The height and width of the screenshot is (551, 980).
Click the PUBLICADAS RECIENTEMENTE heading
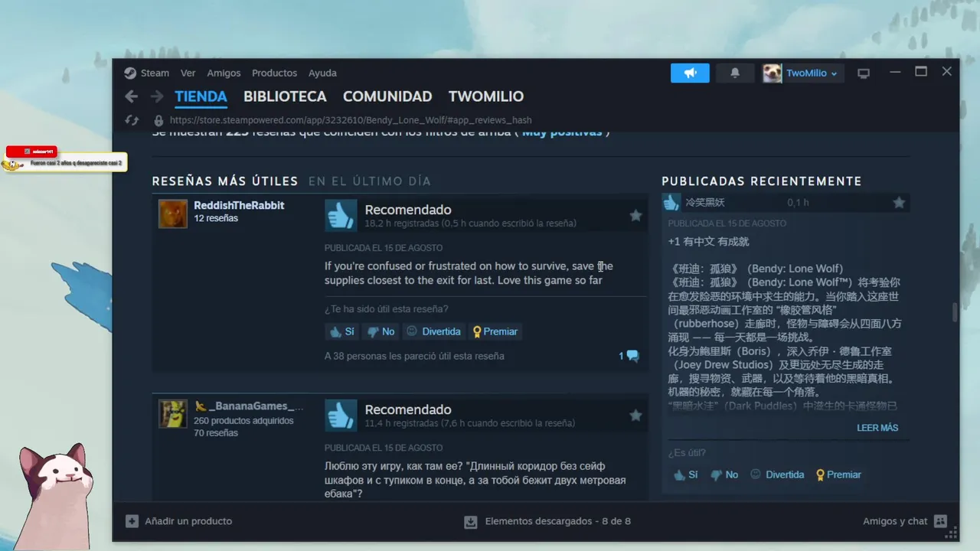pyautogui.click(x=762, y=181)
